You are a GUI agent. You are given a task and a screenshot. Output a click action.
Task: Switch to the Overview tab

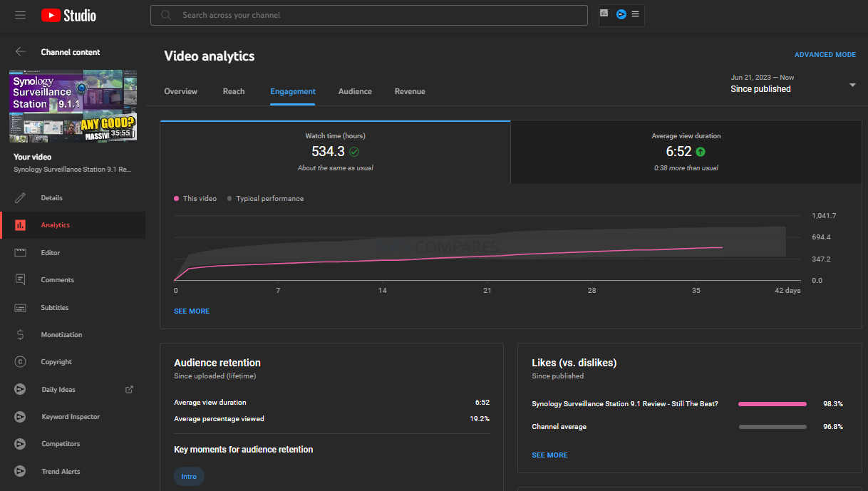pyautogui.click(x=181, y=91)
